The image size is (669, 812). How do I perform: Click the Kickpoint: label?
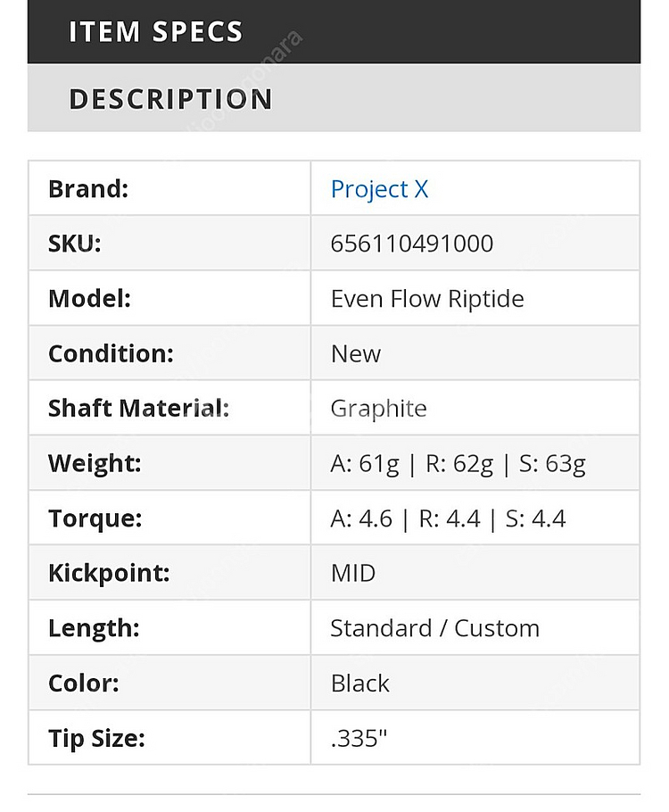(109, 573)
